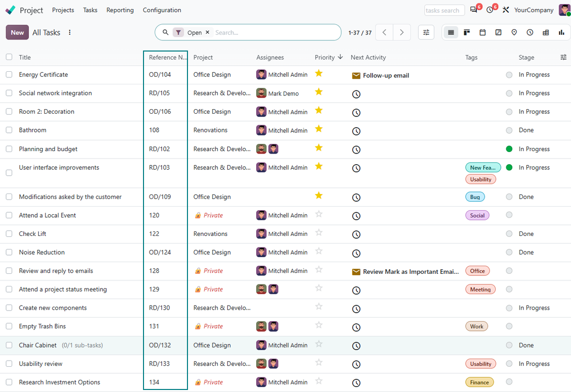Viewport: 571px width, 392px height.
Task: Switch to Graph view
Action: click(561, 32)
